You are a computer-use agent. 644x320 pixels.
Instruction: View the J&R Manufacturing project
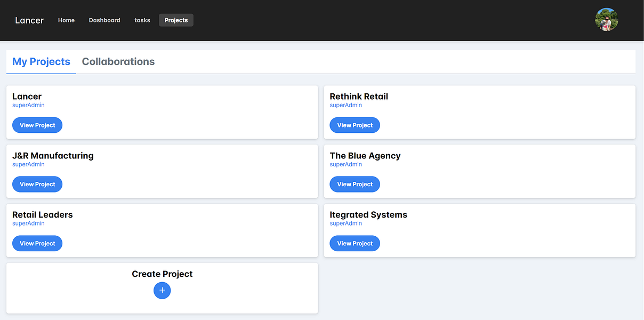(37, 185)
